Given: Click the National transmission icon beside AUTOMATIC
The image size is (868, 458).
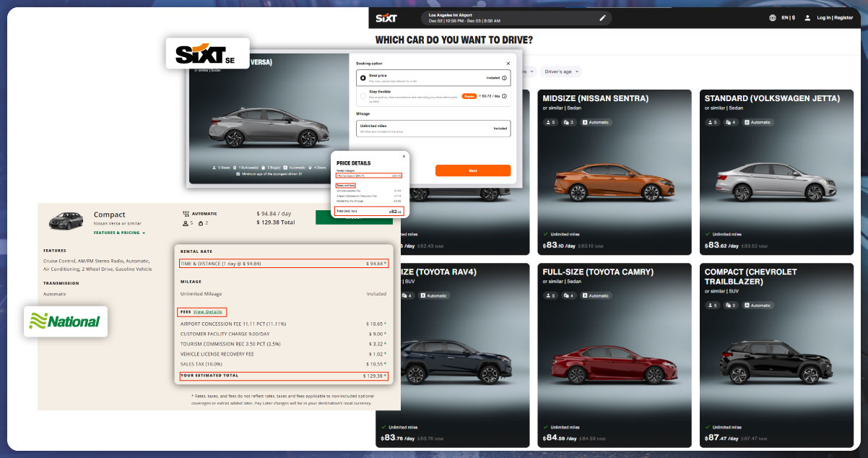Looking at the screenshot, I should coord(186,214).
